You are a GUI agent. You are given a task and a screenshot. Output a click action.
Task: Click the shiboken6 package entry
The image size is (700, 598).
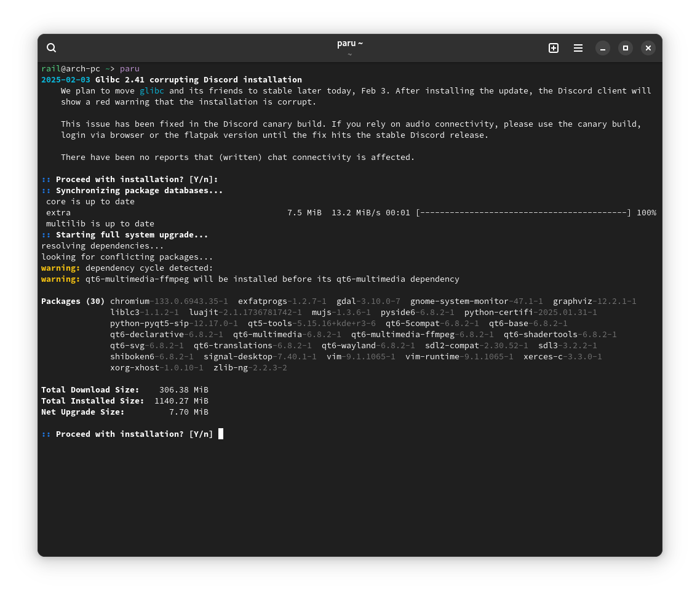[x=151, y=356]
